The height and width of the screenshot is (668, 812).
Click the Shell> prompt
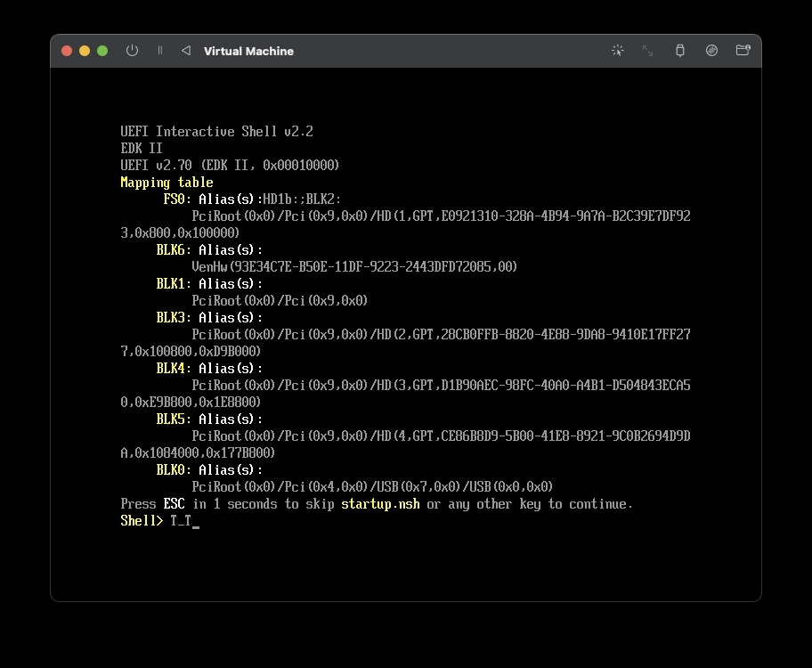coord(142,521)
